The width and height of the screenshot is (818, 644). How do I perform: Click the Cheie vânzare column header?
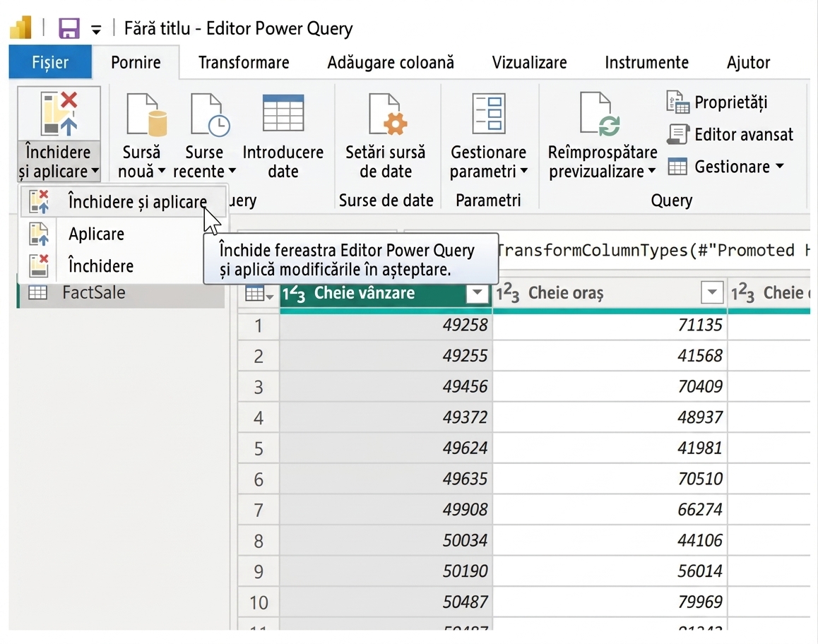tap(364, 293)
